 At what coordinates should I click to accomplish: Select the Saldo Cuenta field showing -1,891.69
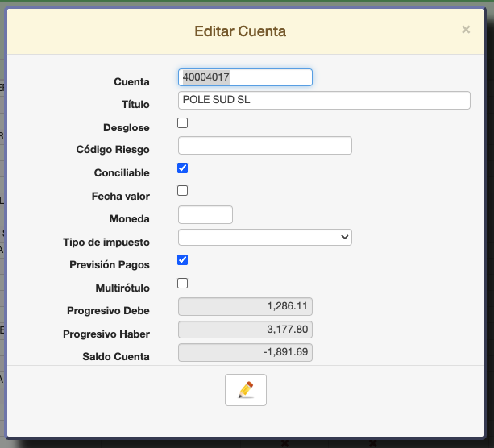pyautogui.click(x=244, y=352)
